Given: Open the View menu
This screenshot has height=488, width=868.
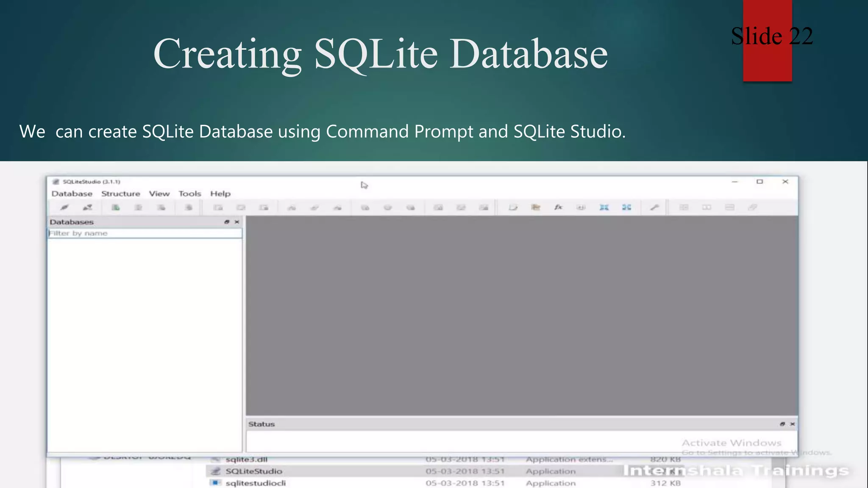Looking at the screenshot, I should coord(159,194).
